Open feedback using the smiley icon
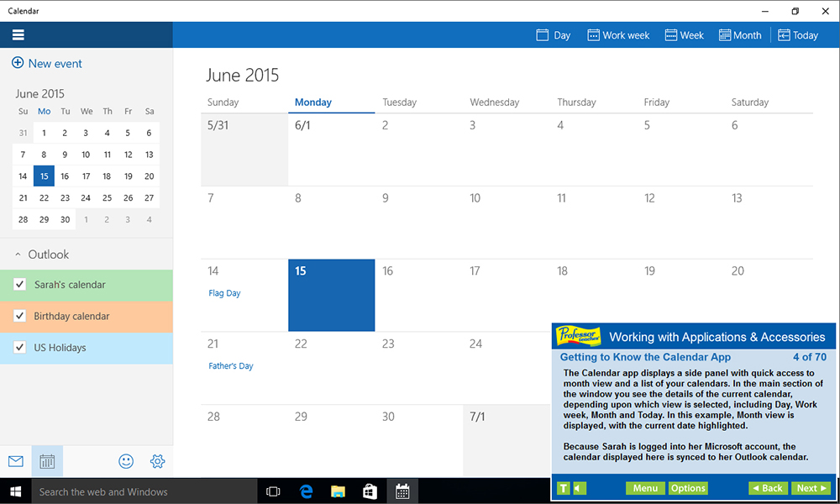The width and height of the screenshot is (840, 504). pos(126,460)
